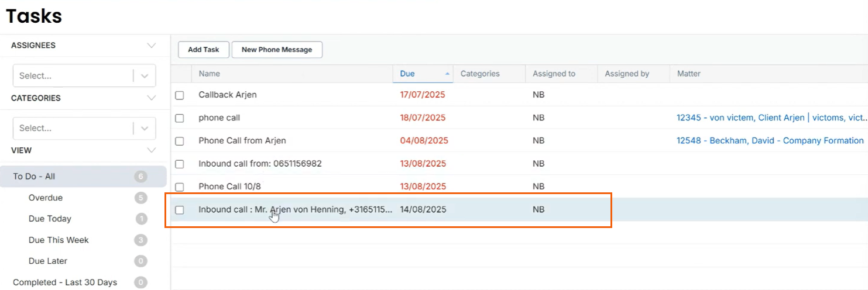Viewport: 868px width, 290px height.
Task: Click the Add Task button
Action: pyautogui.click(x=203, y=50)
